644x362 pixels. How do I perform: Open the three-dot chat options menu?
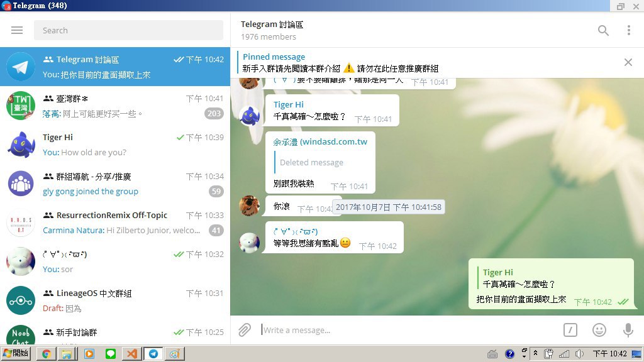tap(628, 30)
